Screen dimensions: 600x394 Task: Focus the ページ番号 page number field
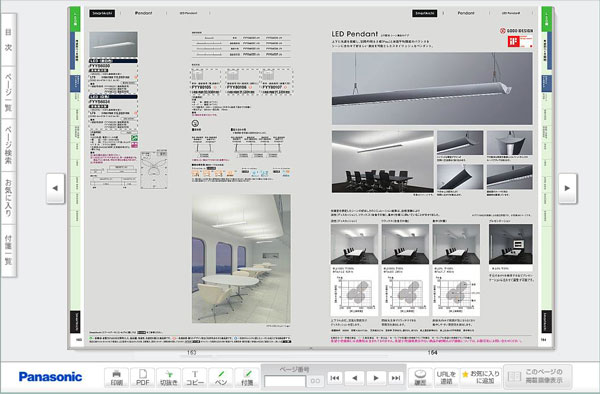(x=285, y=381)
